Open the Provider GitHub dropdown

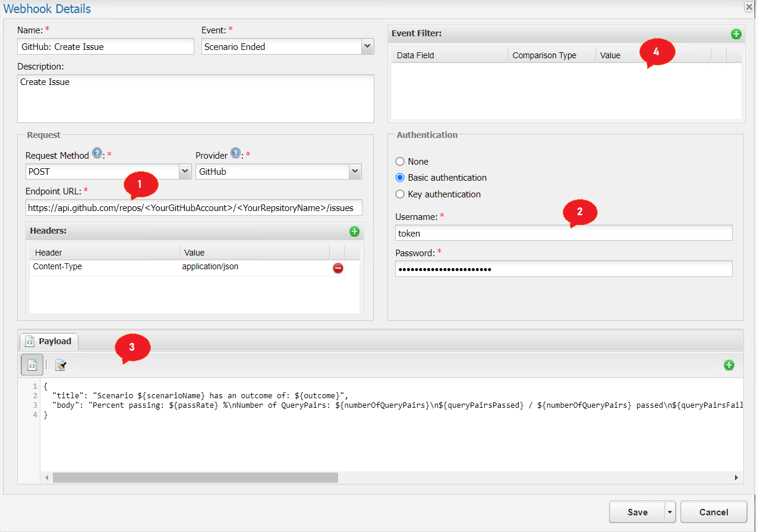pos(355,171)
